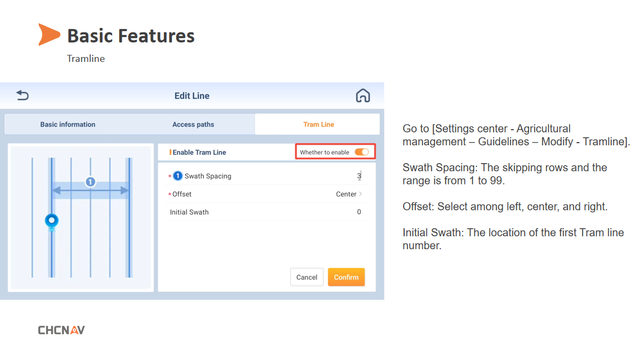Click the CHCNAV logo

click(61, 330)
